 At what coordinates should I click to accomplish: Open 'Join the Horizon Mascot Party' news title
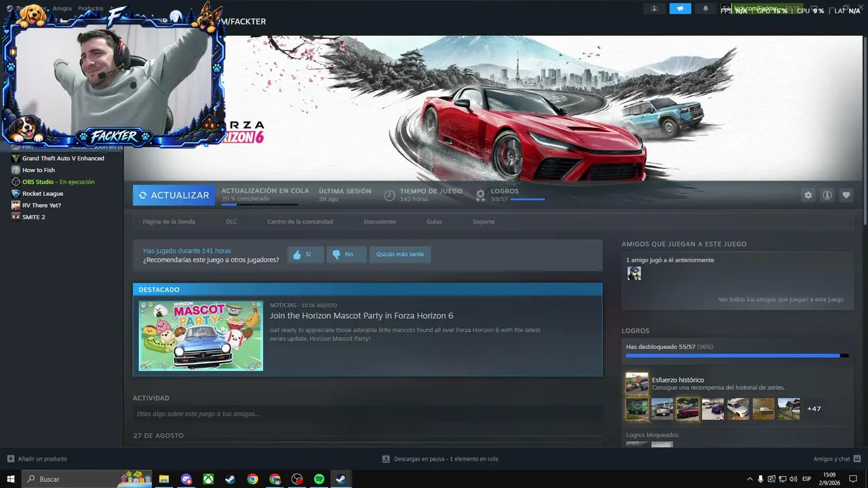(361, 316)
